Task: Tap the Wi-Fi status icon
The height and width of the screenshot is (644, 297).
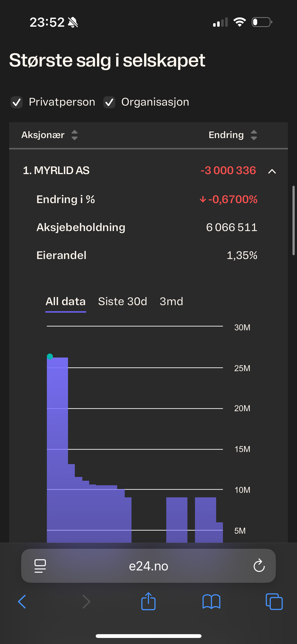Action: (240, 22)
